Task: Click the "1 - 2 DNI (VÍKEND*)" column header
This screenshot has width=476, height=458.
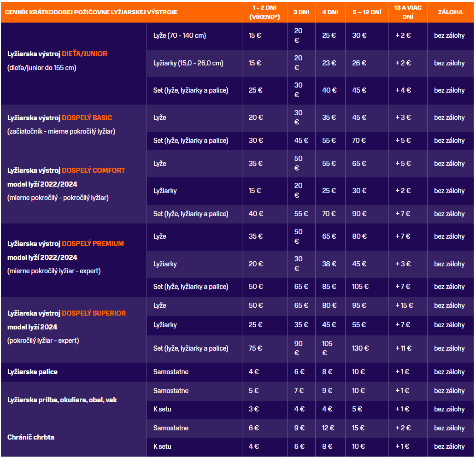Action: pyautogui.click(x=264, y=12)
